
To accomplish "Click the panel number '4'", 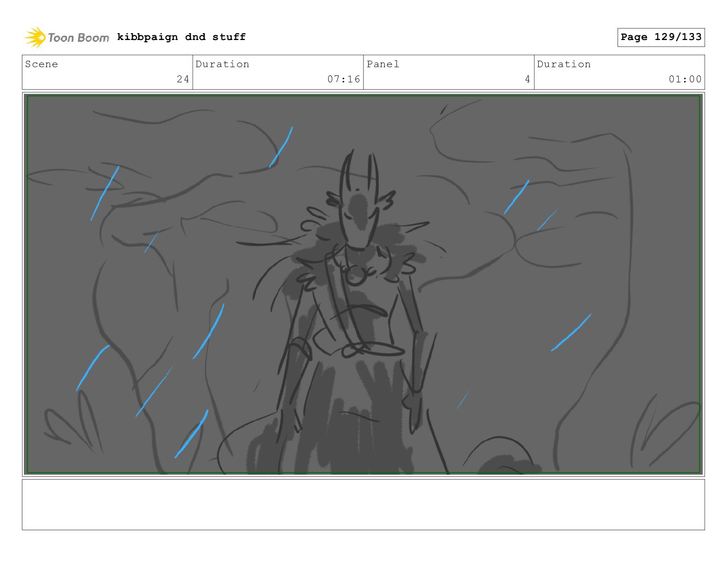I will pos(528,80).
